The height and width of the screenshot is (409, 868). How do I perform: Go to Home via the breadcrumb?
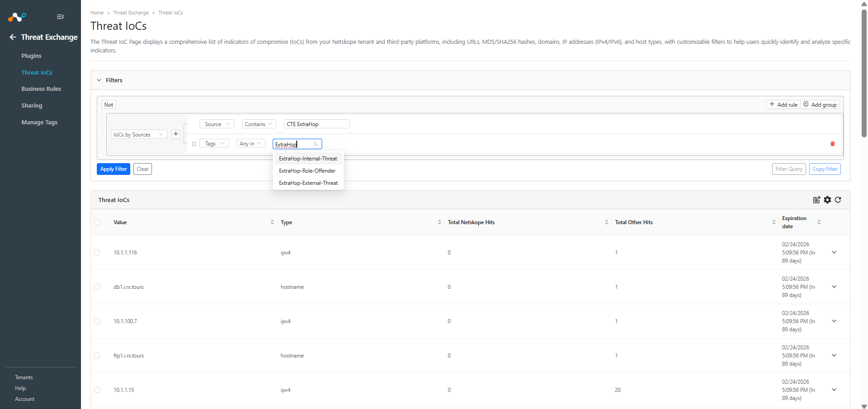(97, 13)
